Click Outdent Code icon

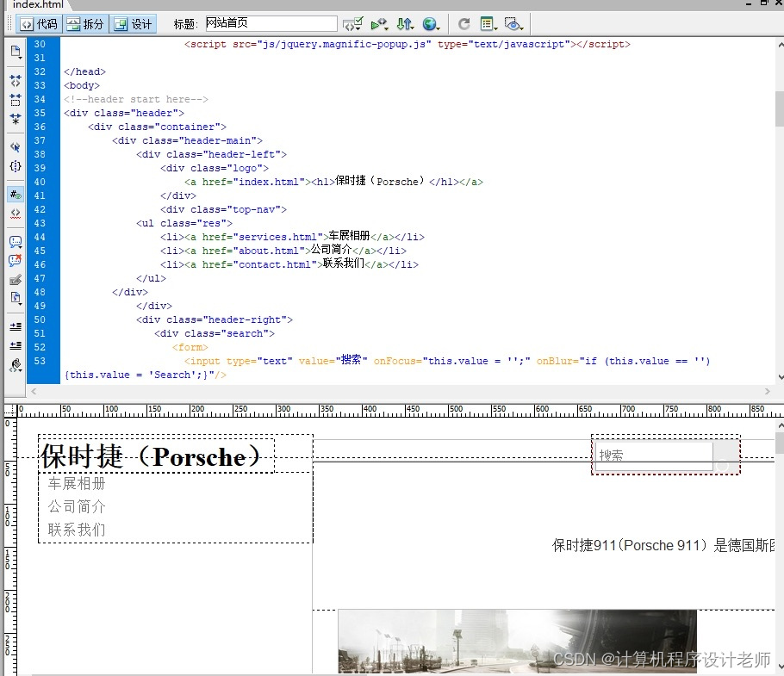pyautogui.click(x=16, y=345)
